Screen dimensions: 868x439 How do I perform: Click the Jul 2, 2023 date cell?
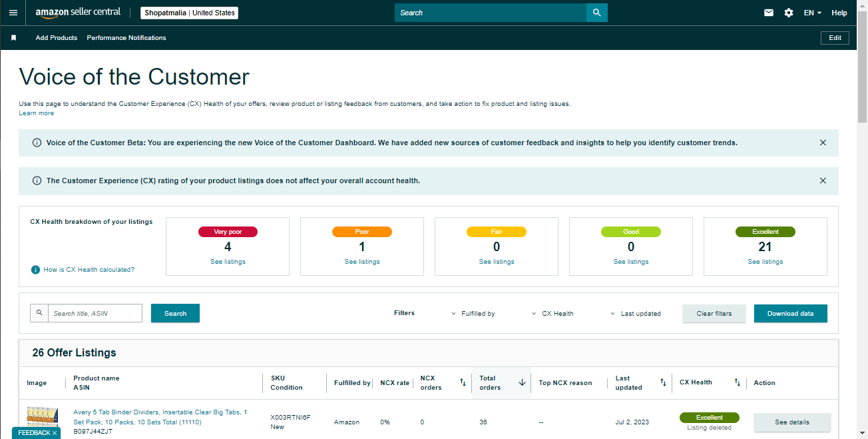click(632, 422)
